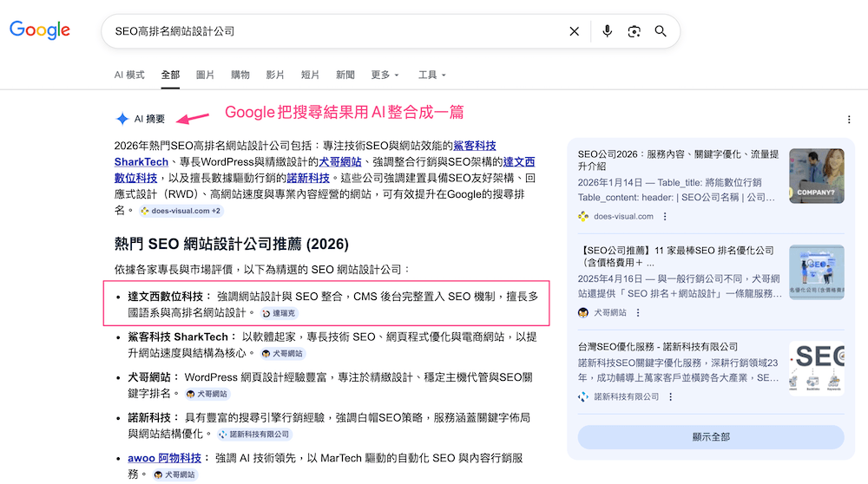The height and width of the screenshot is (484, 868).
Task: Open 台灣SEO優化服務 - 諾新科技有限公司 result
Action: pyautogui.click(x=658, y=347)
